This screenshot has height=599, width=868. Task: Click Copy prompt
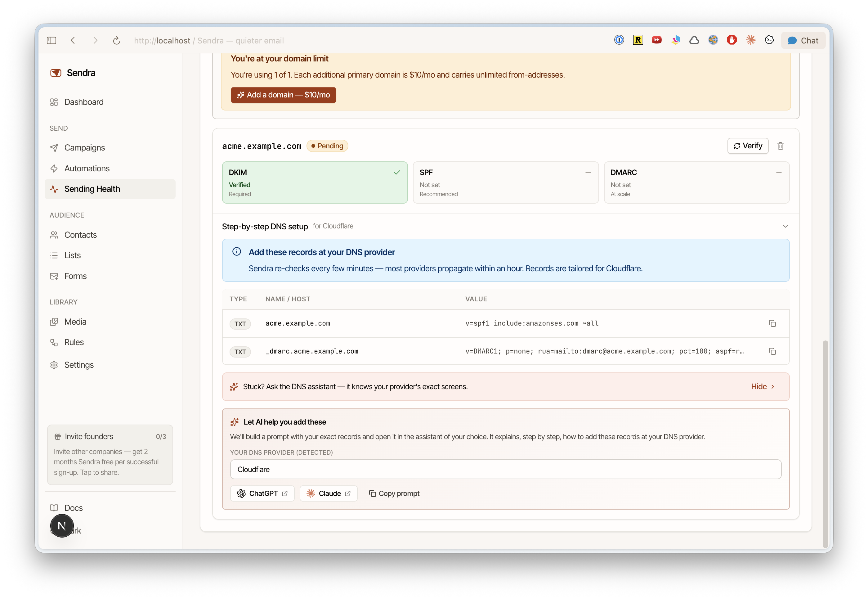point(394,493)
